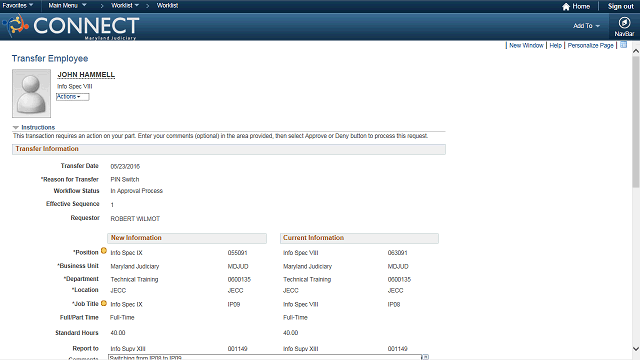The image size is (640, 360).
Task: Click the Home house icon
Action: [566, 7]
